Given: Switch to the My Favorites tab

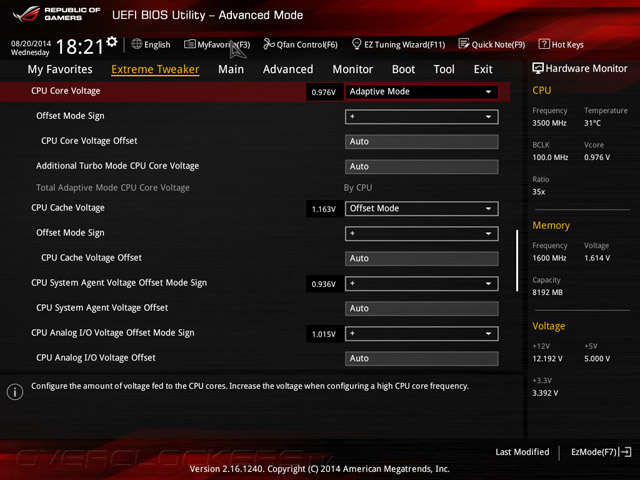Looking at the screenshot, I should coord(60,69).
